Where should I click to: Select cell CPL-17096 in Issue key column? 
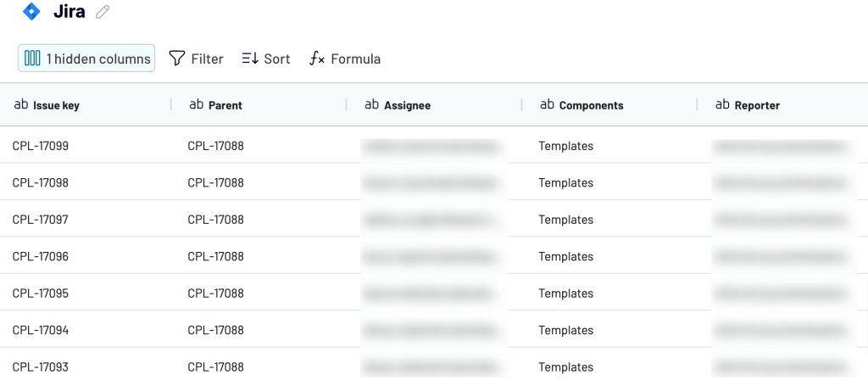[41, 256]
